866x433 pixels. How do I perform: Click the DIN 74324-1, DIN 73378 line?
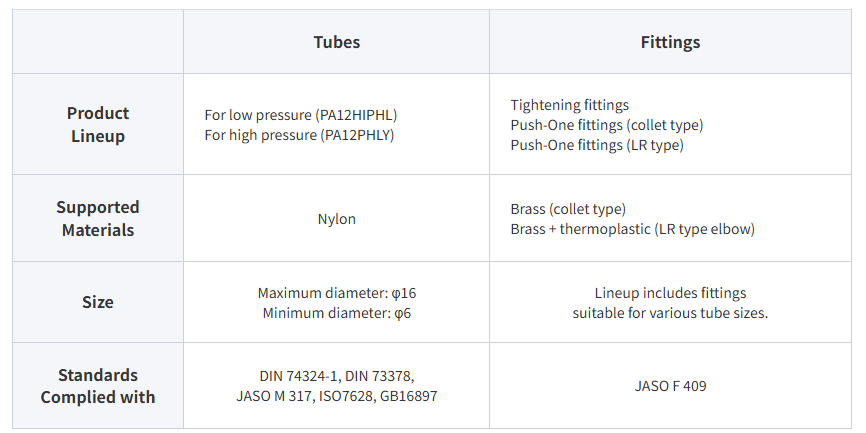click(x=336, y=376)
